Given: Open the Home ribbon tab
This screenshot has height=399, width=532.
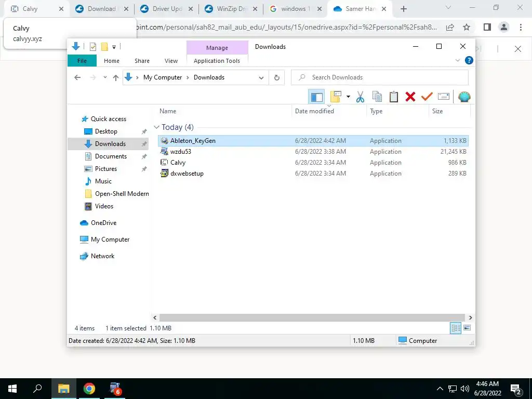Looking at the screenshot, I should 112,61.
